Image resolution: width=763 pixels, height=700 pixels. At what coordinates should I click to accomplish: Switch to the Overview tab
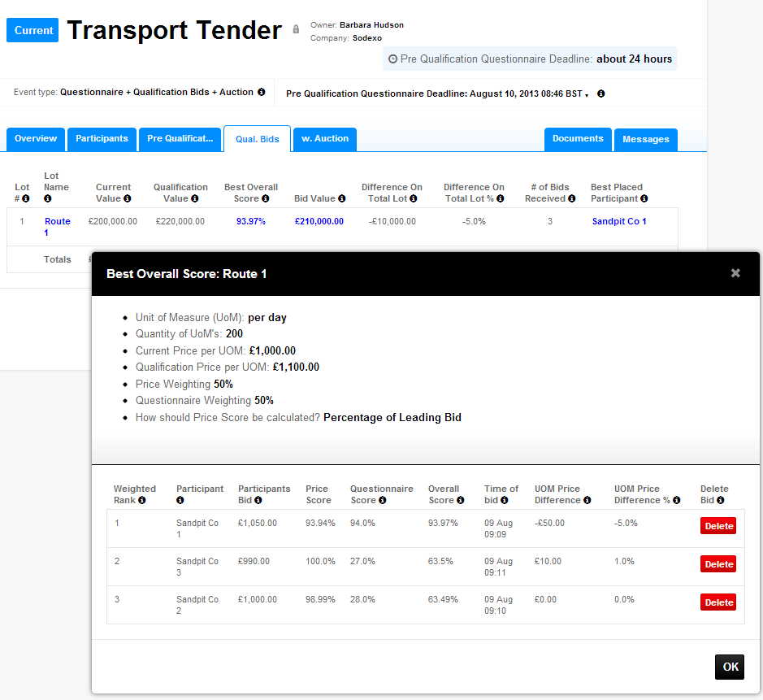(x=36, y=139)
